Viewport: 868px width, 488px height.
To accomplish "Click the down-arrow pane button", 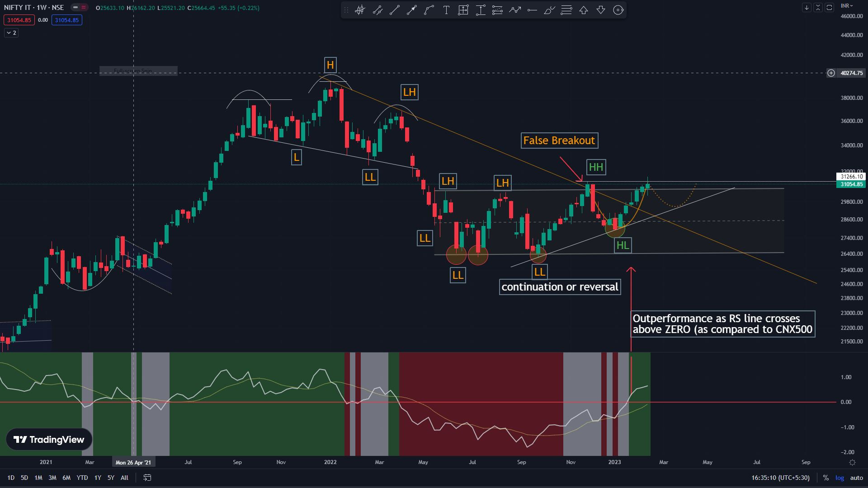I will tap(807, 8).
